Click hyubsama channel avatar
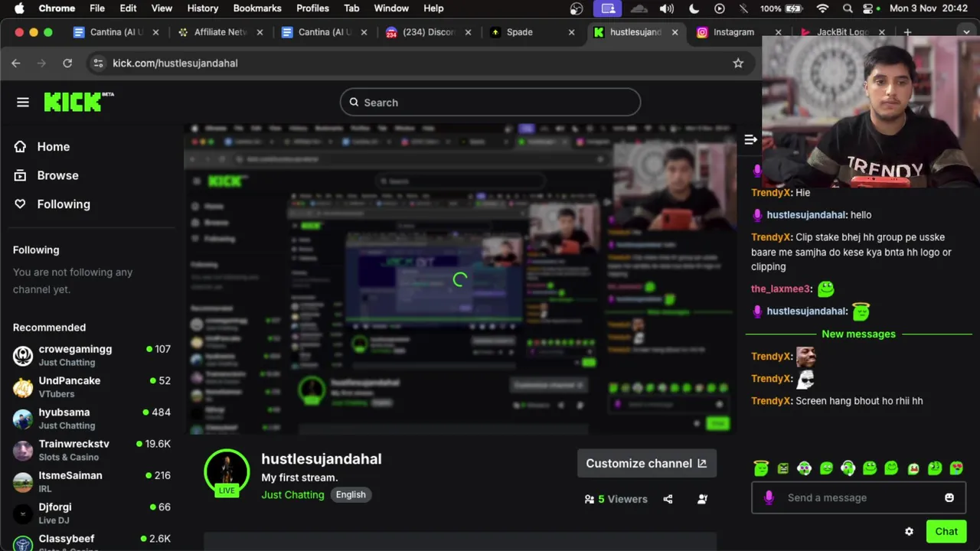The image size is (980, 551). click(x=23, y=419)
